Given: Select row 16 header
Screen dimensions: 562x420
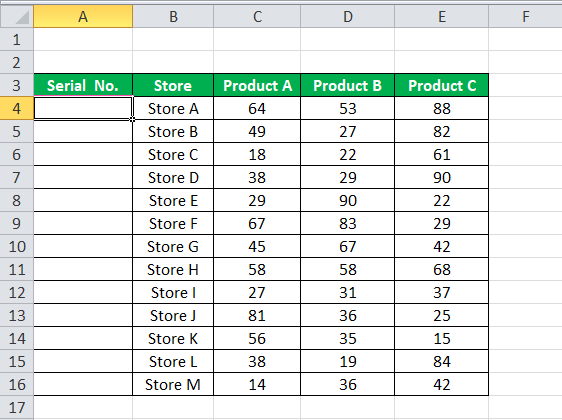Looking at the screenshot, I should [17, 384].
